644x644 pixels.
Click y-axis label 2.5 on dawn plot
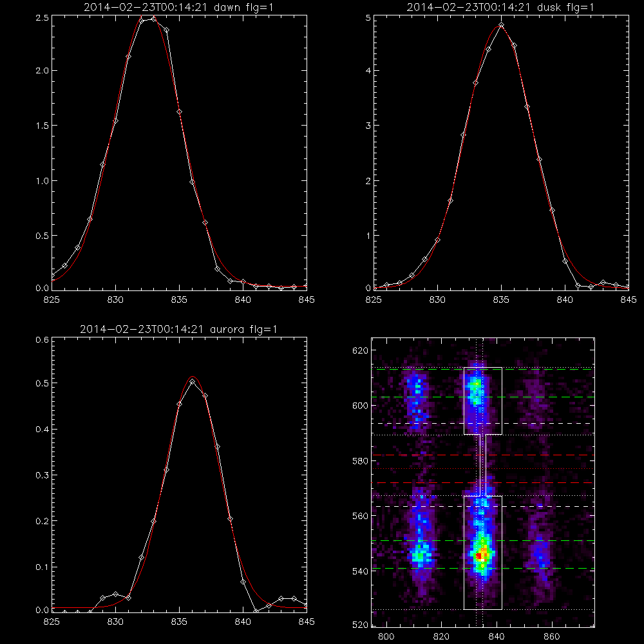(41, 18)
